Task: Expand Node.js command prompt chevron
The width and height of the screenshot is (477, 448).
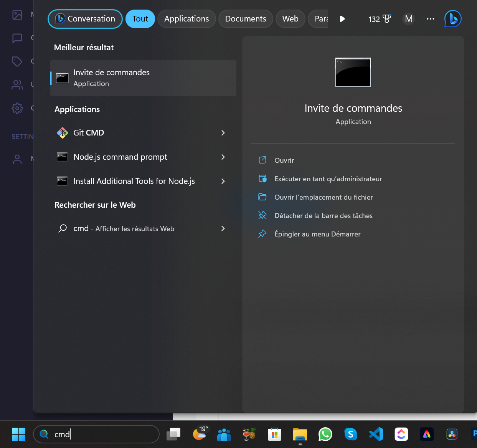Action: coord(223,157)
